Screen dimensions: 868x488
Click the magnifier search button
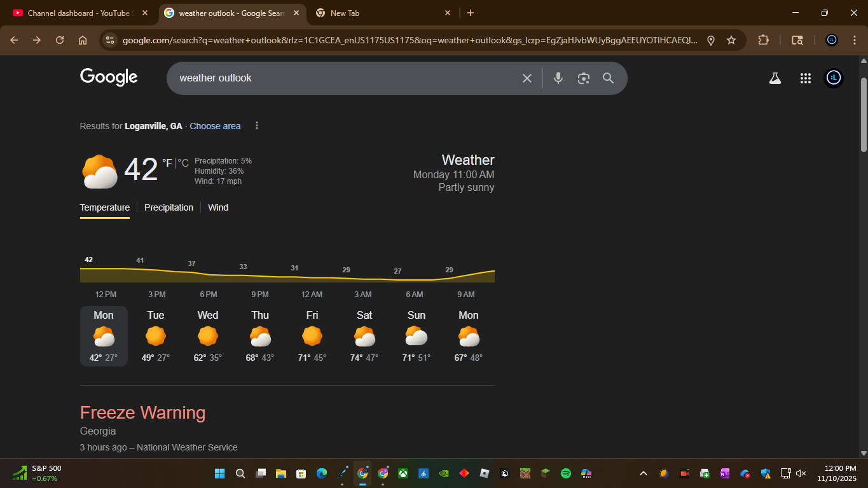coord(608,78)
